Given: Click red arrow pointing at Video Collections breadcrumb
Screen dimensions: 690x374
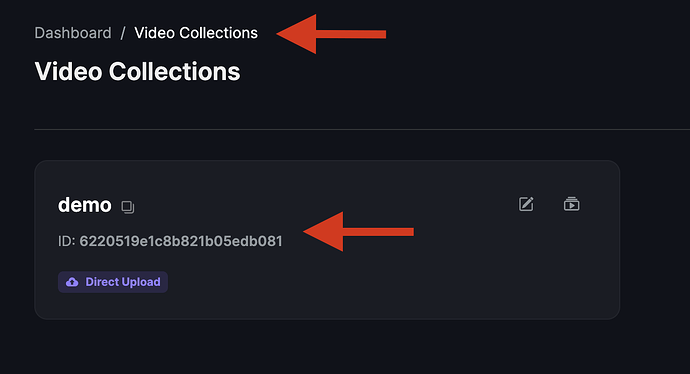Looking at the screenshot, I should pyautogui.click(x=331, y=34).
